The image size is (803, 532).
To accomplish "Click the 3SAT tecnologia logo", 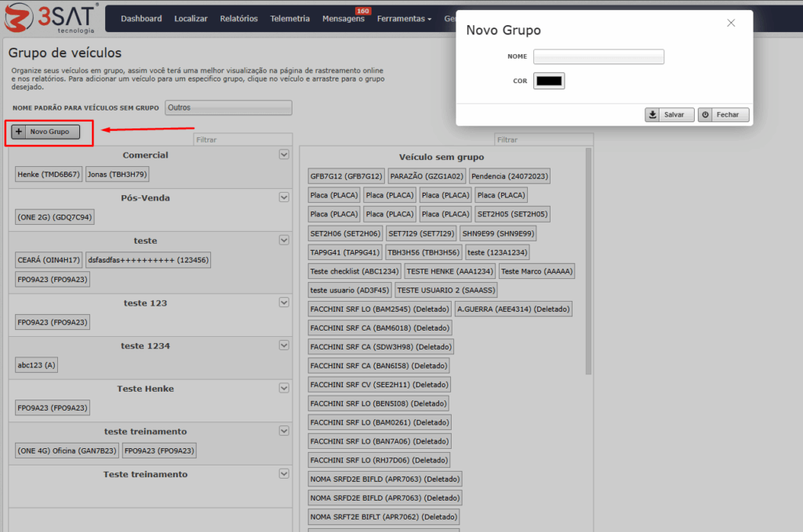I will pyautogui.click(x=51, y=18).
